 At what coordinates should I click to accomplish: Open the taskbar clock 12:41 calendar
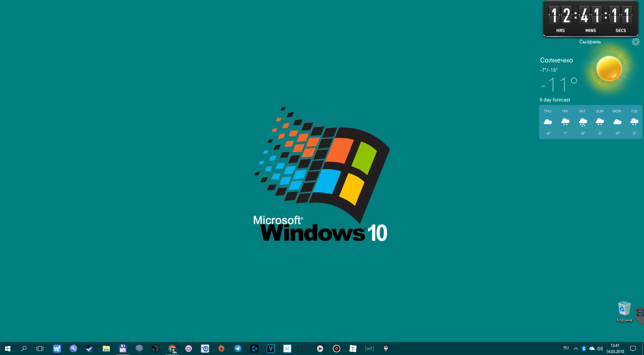click(x=615, y=349)
